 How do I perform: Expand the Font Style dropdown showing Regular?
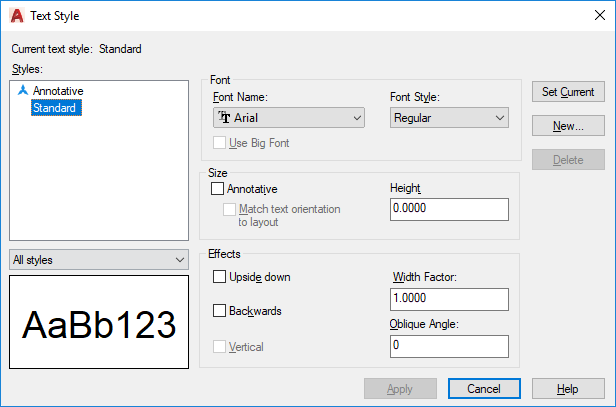click(x=449, y=117)
